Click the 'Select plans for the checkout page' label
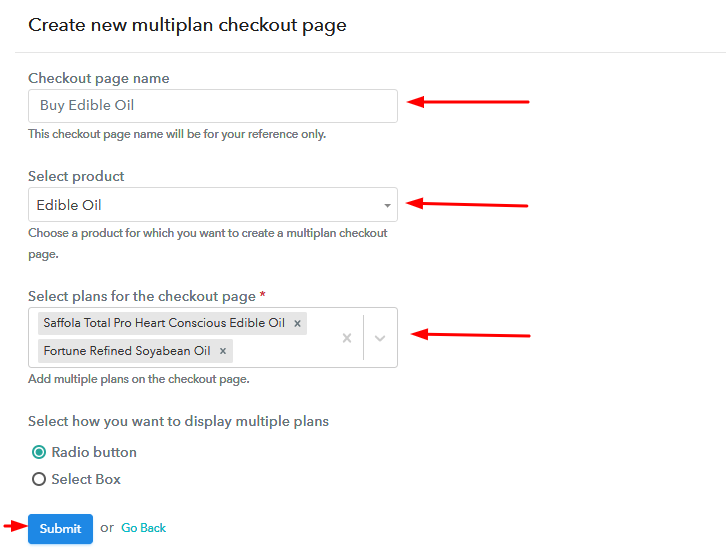This screenshot has width=726, height=553. 142,296
